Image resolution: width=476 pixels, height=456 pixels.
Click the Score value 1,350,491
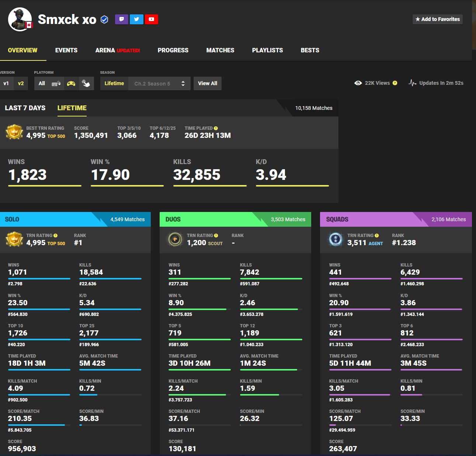click(91, 135)
